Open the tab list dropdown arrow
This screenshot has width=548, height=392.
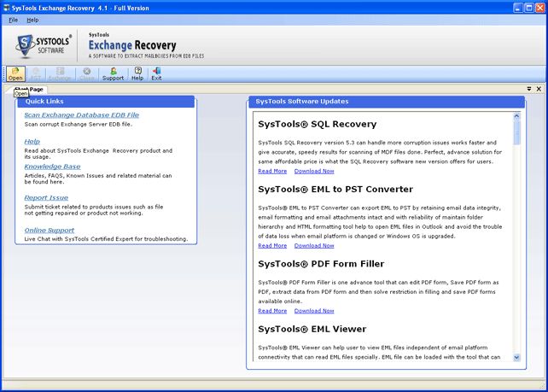pyautogui.click(x=529, y=89)
